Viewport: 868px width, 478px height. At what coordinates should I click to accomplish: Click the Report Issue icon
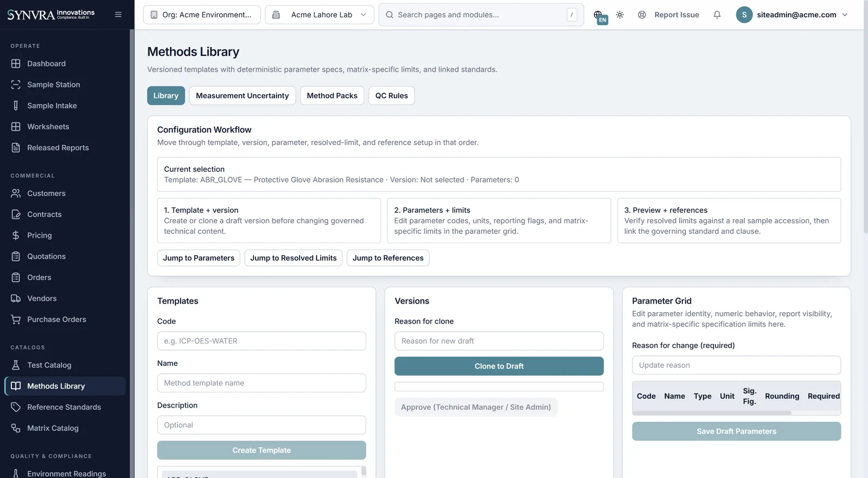pyautogui.click(x=642, y=15)
